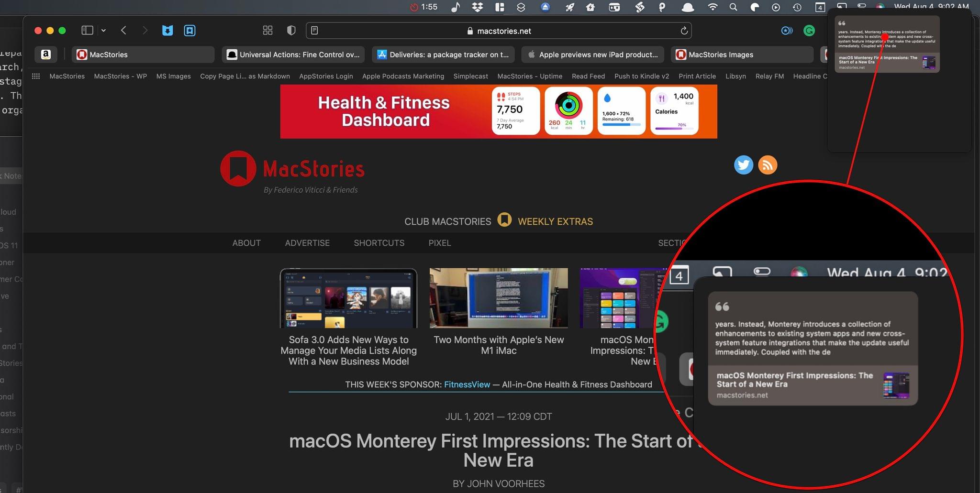Open the MacStories Images tab
Screen dimensions: 980x493
pyautogui.click(x=742, y=55)
